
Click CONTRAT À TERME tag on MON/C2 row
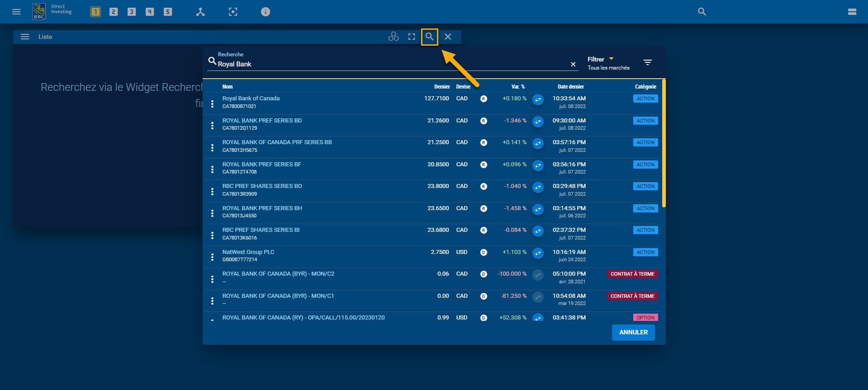point(632,274)
